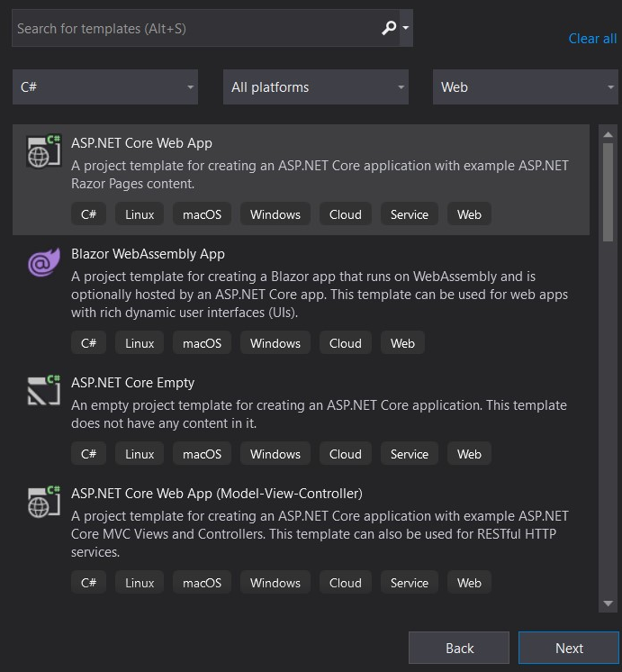The height and width of the screenshot is (672, 622).
Task: Click Service tag under ASP.NET Core Empty
Action: point(409,454)
